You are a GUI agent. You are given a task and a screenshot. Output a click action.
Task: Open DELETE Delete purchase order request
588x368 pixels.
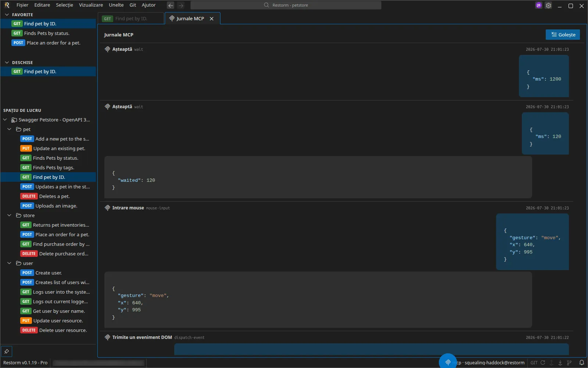tap(48, 254)
